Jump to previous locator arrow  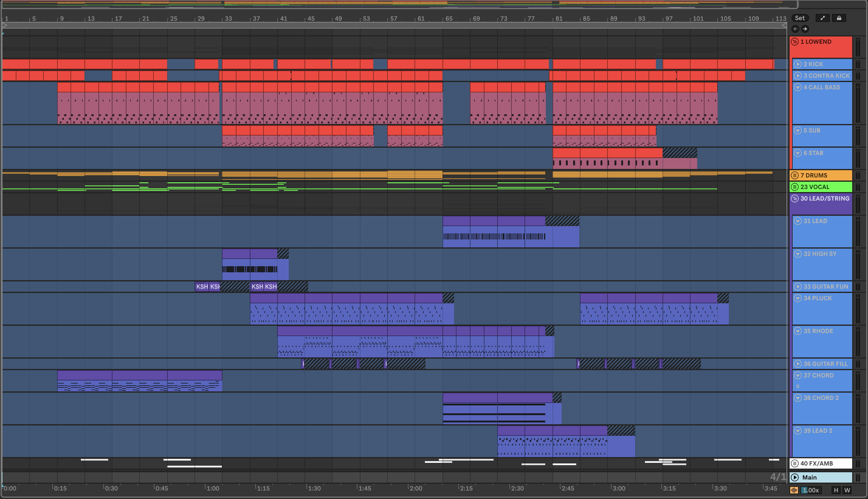coord(795,29)
